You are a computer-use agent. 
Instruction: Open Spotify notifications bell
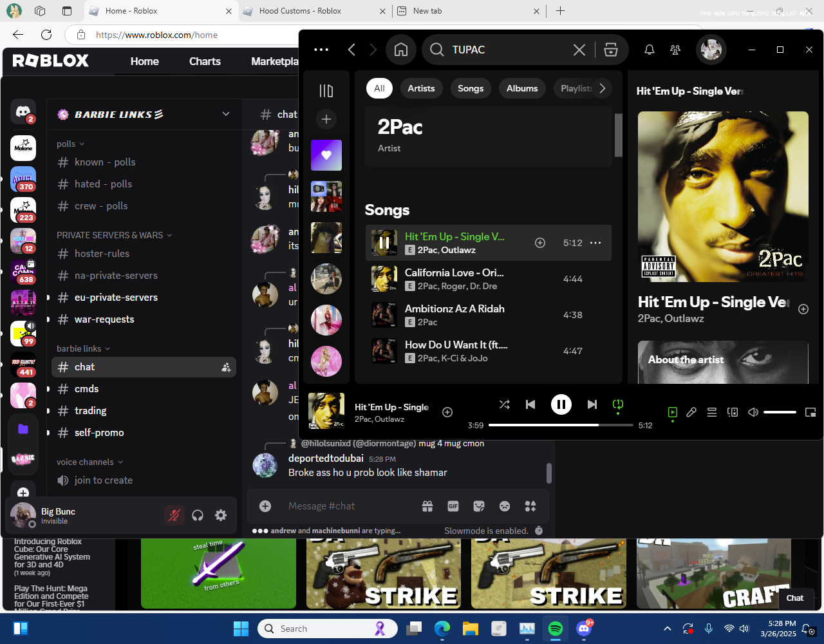click(x=650, y=50)
